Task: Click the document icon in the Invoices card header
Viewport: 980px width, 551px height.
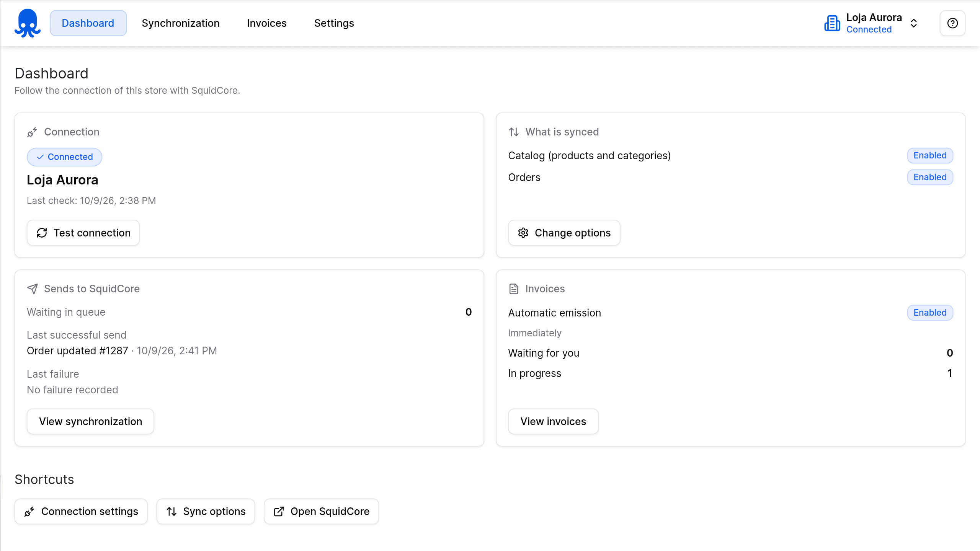Action: pyautogui.click(x=514, y=289)
